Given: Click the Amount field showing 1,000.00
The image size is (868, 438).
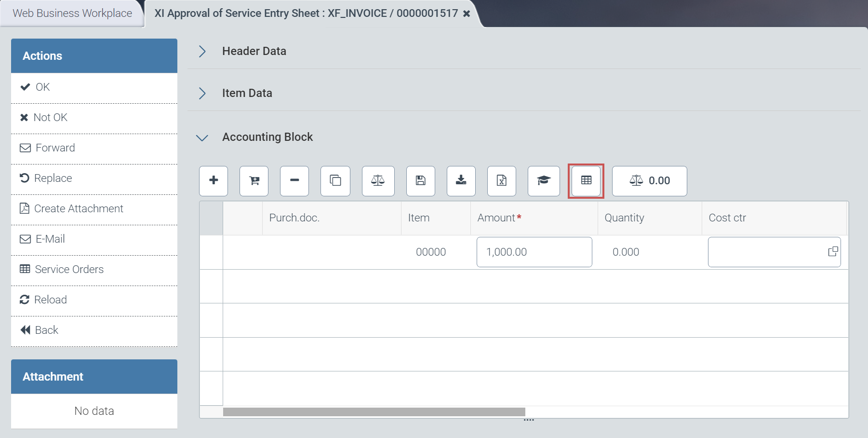Looking at the screenshot, I should [534, 252].
